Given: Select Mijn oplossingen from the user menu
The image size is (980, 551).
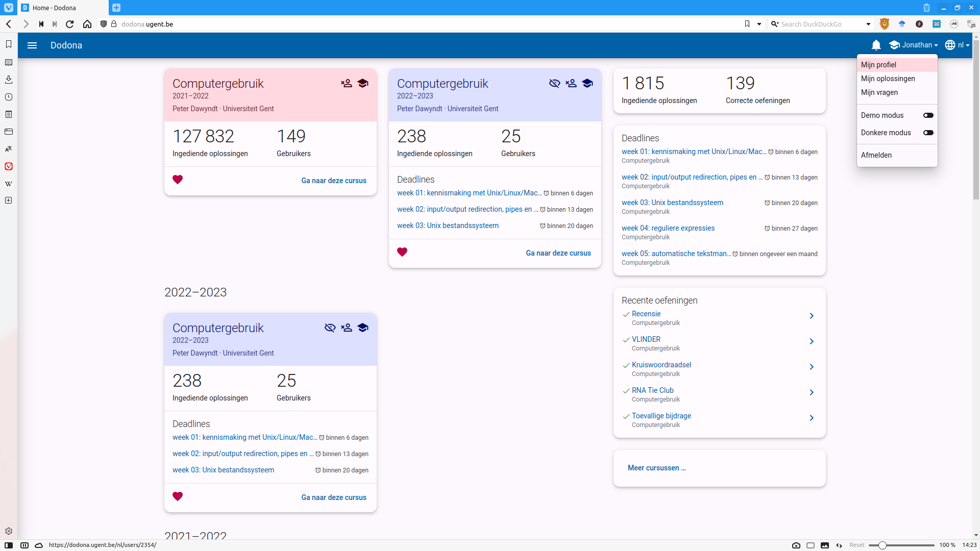Looking at the screenshot, I should click(x=888, y=79).
